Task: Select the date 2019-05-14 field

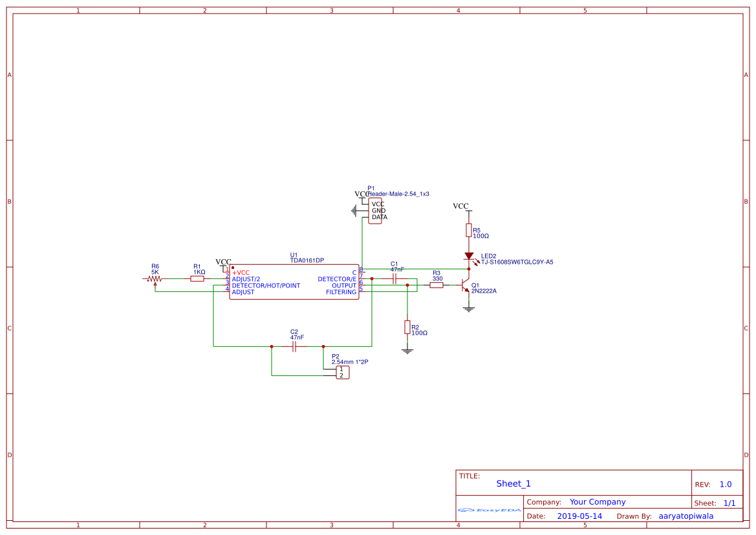Action: (x=579, y=516)
